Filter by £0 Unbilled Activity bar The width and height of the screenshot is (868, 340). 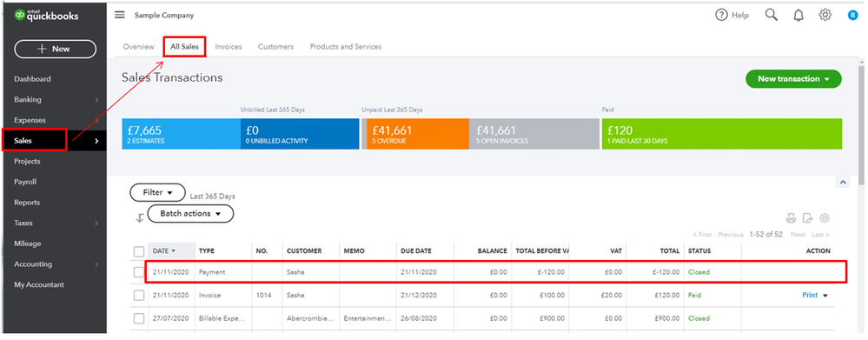point(300,134)
